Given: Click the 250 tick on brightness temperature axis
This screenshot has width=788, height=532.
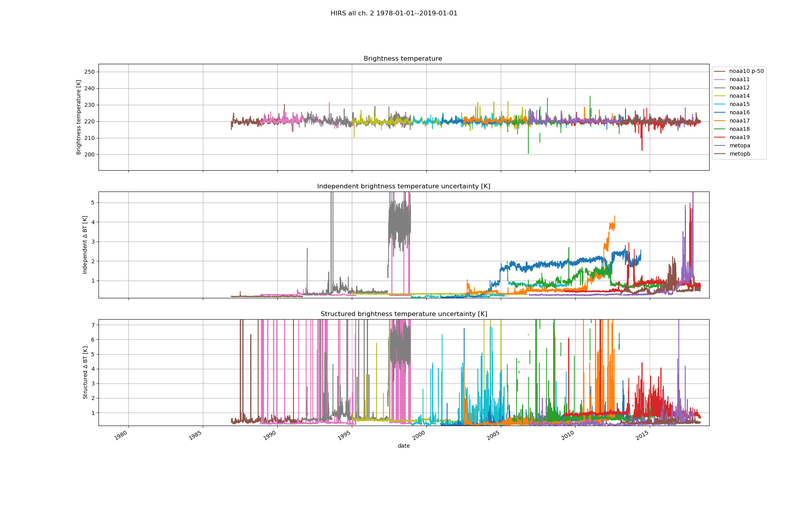Looking at the screenshot, I should [x=90, y=72].
